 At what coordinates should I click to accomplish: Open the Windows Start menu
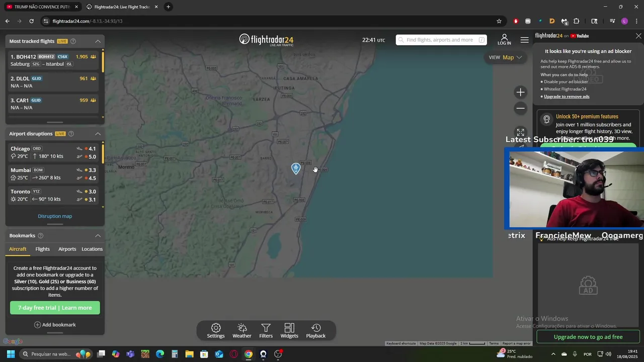11,354
